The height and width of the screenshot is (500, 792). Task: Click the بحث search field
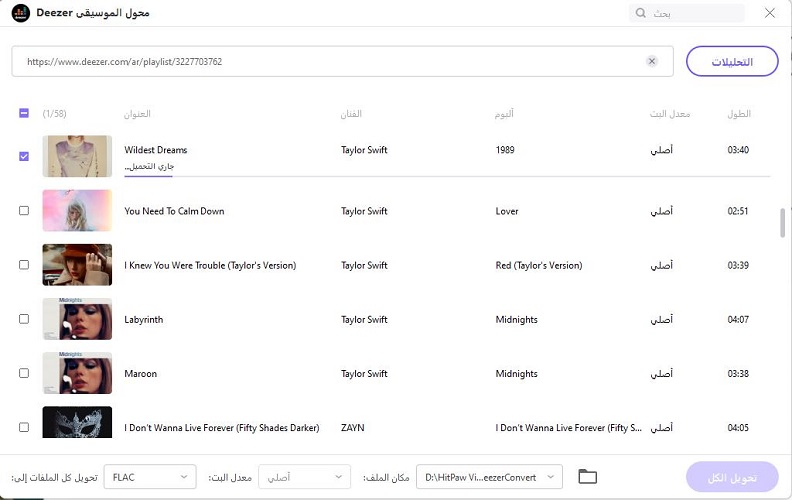687,13
